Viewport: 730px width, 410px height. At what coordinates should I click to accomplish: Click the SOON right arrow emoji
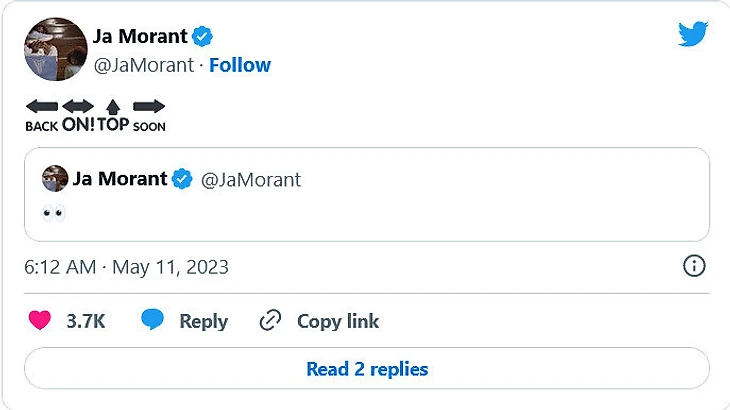pyautogui.click(x=149, y=106)
